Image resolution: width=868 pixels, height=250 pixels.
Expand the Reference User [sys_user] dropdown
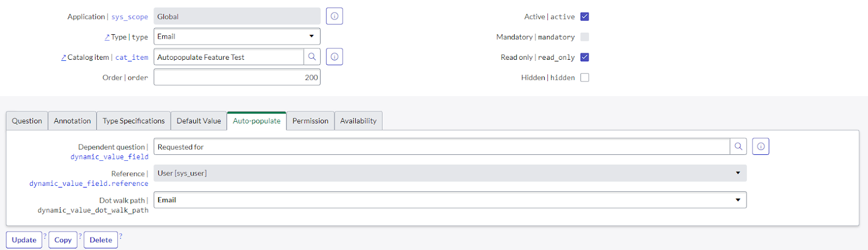click(450, 173)
